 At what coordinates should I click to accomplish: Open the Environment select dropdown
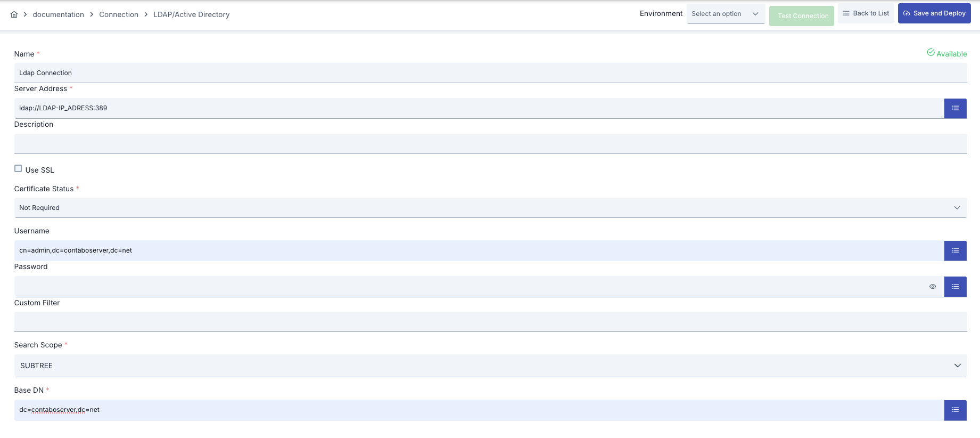pos(725,14)
